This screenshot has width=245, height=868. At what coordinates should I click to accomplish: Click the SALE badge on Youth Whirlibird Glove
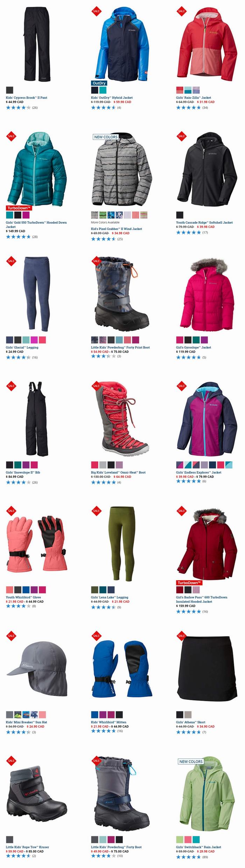click(x=11, y=511)
